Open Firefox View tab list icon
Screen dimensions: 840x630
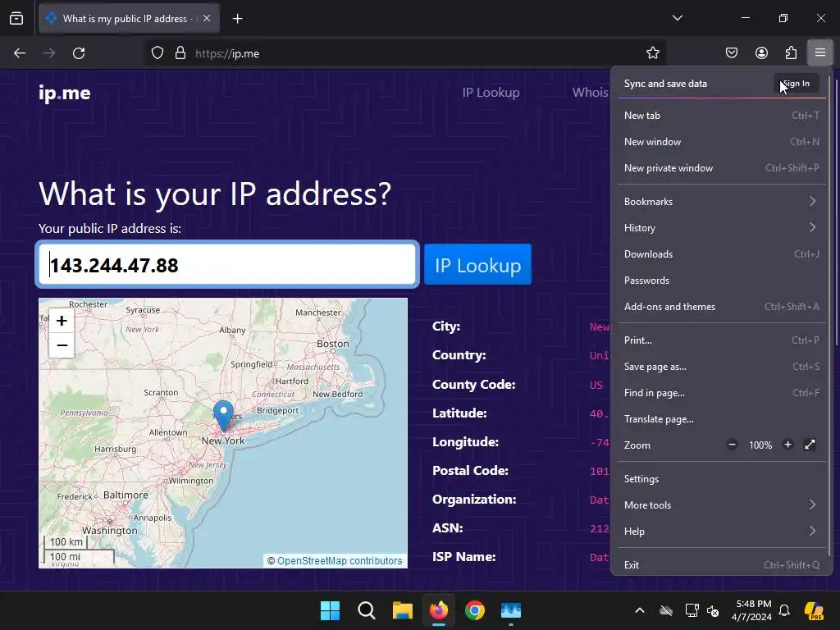coord(16,18)
